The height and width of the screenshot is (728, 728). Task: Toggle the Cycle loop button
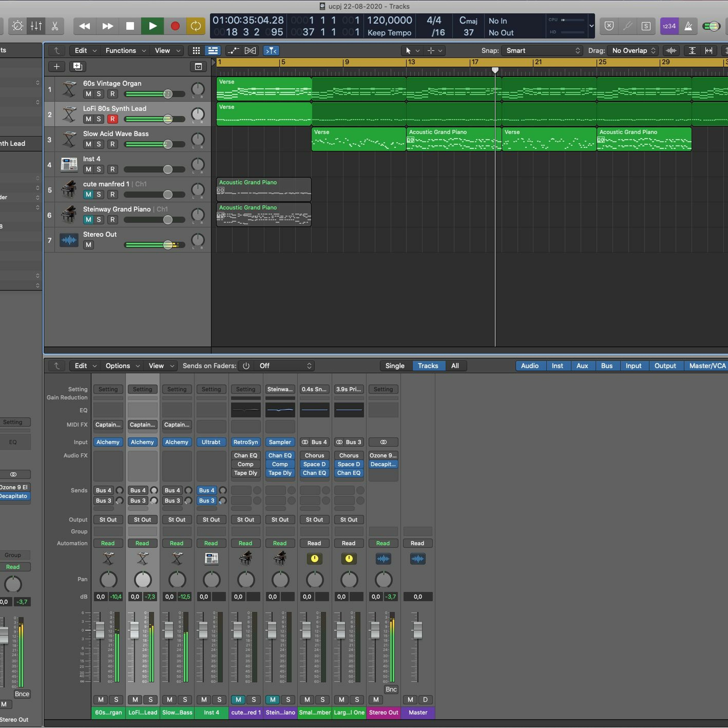196,26
